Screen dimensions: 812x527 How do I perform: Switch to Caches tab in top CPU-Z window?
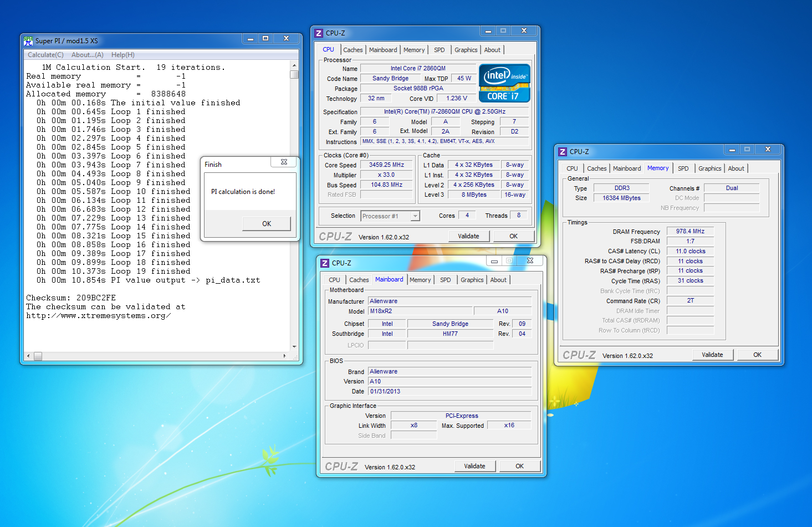[x=353, y=50]
